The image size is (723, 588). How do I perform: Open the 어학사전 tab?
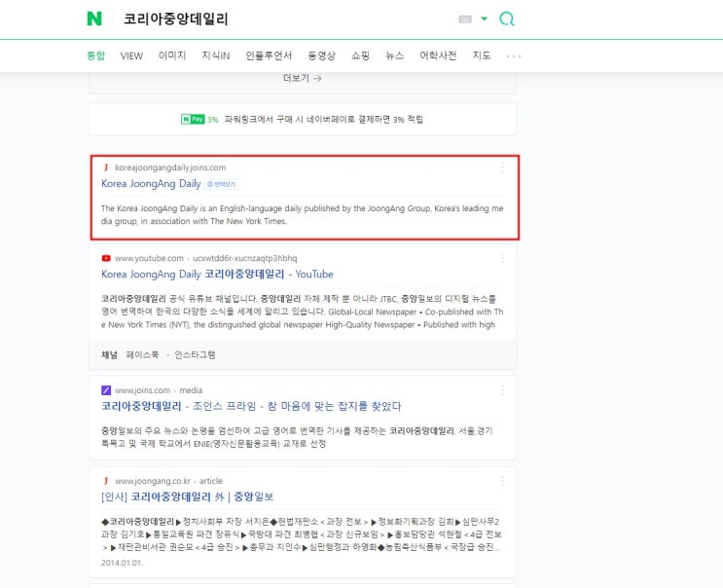click(438, 55)
